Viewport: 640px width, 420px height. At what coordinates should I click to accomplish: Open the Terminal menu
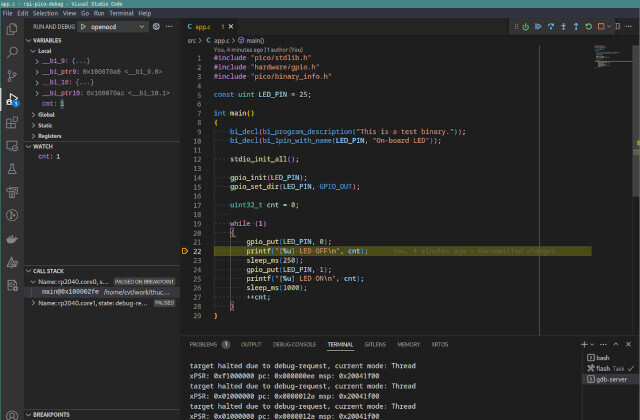(x=121, y=13)
